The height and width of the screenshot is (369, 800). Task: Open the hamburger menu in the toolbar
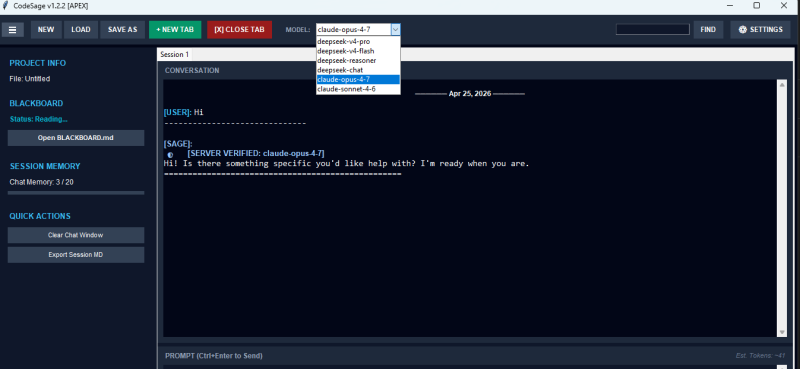pyautogui.click(x=13, y=30)
